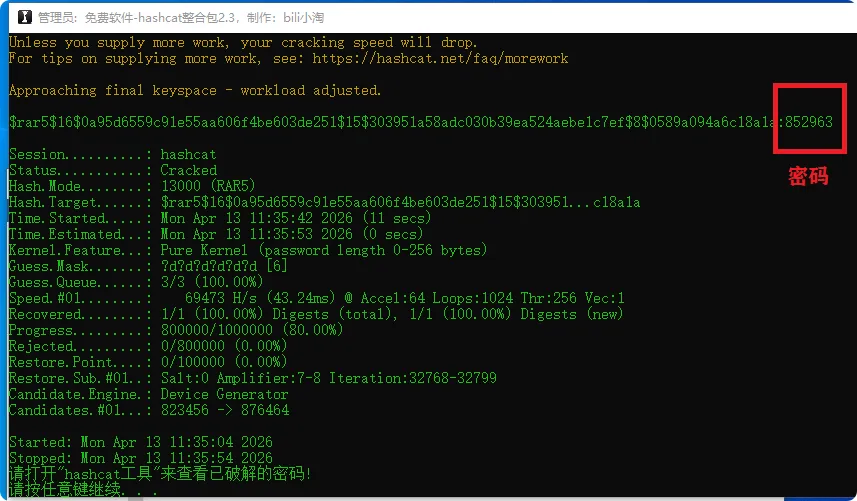This screenshot has height=501, width=857.
Task: Click the Approaching final keyspace message
Action: tap(195, 90)
